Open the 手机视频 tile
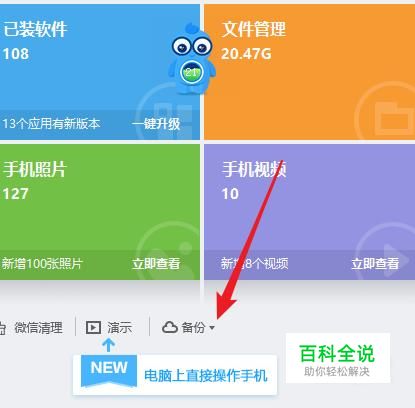Screen dimensions: 415x408 [x=309, y=212]
